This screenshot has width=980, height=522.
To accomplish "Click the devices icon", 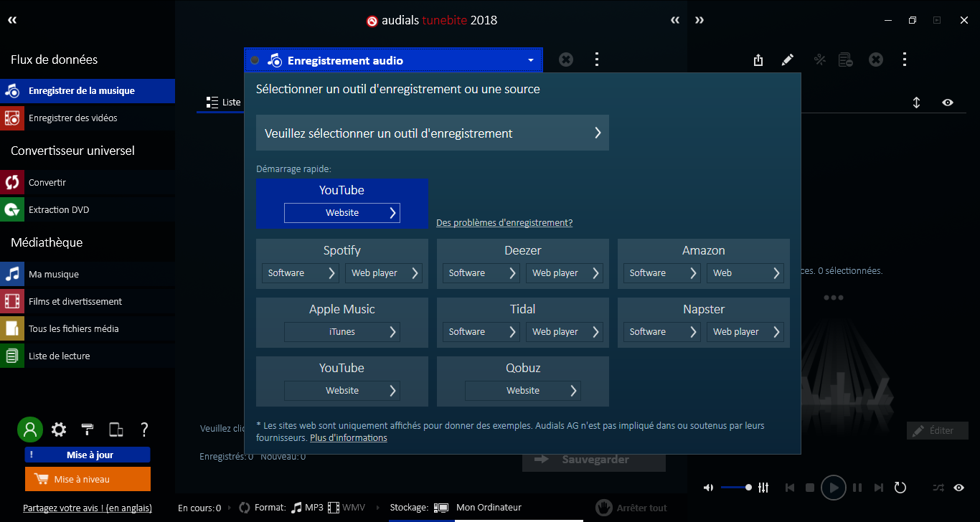I will coord(116,430).
